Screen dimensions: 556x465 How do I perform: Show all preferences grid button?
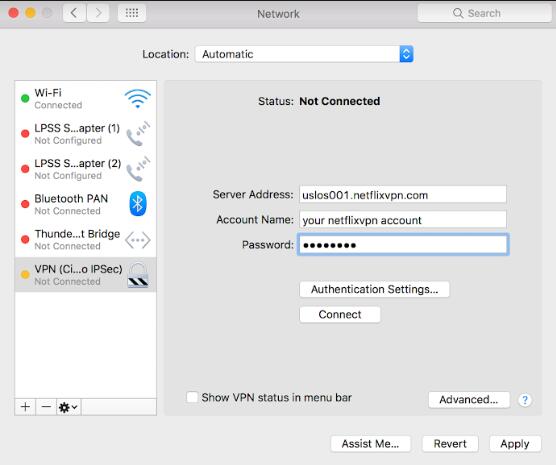coord(132,13)
